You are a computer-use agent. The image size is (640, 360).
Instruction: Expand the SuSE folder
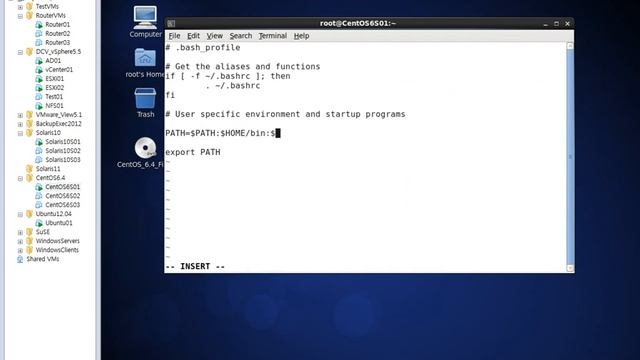click(x=20, y=232)
